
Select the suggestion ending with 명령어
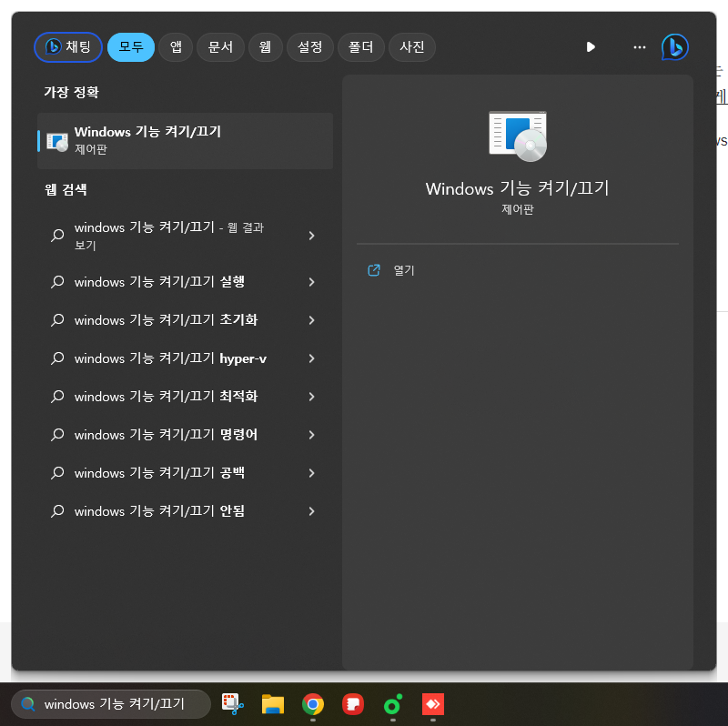pyautogui.click(x=186, y=435)
